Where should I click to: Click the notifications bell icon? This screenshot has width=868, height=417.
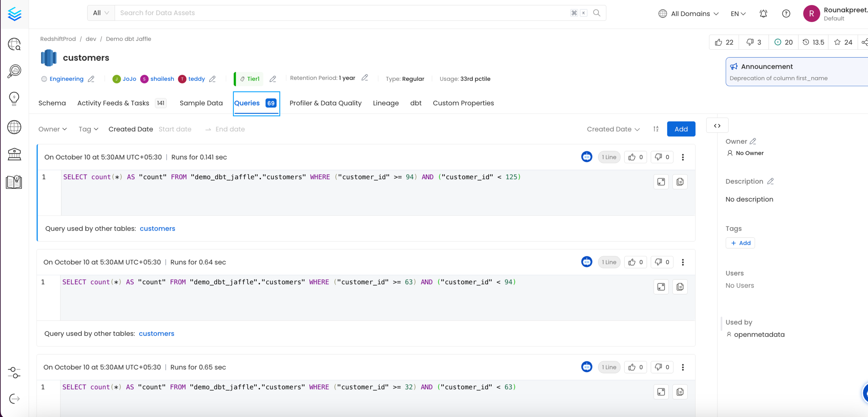[763, 14]
